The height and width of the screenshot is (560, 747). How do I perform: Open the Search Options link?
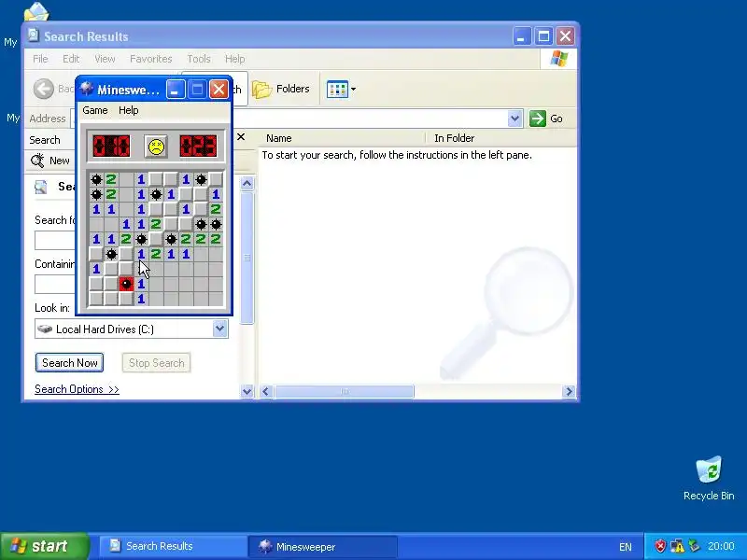(x=77, y=389)
